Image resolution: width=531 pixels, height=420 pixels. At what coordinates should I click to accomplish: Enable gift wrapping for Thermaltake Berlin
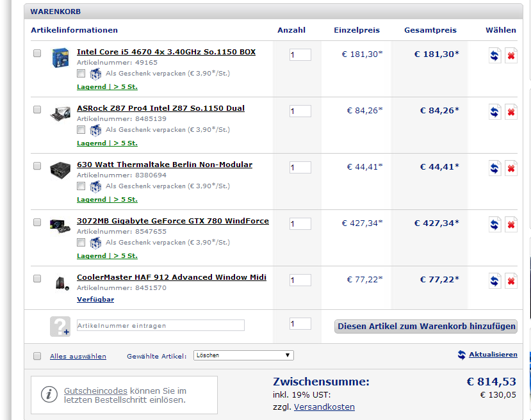point(81,186)
